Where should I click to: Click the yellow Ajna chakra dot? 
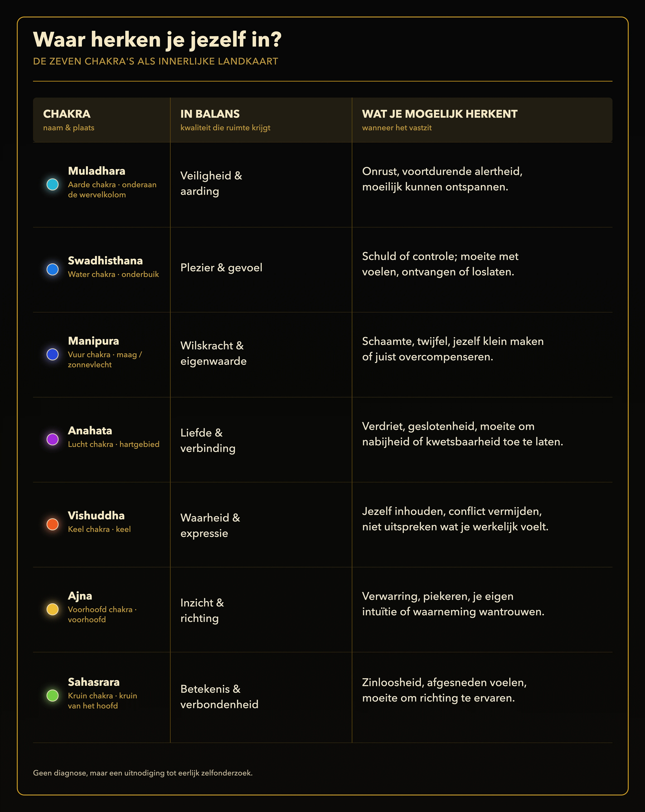52,609
